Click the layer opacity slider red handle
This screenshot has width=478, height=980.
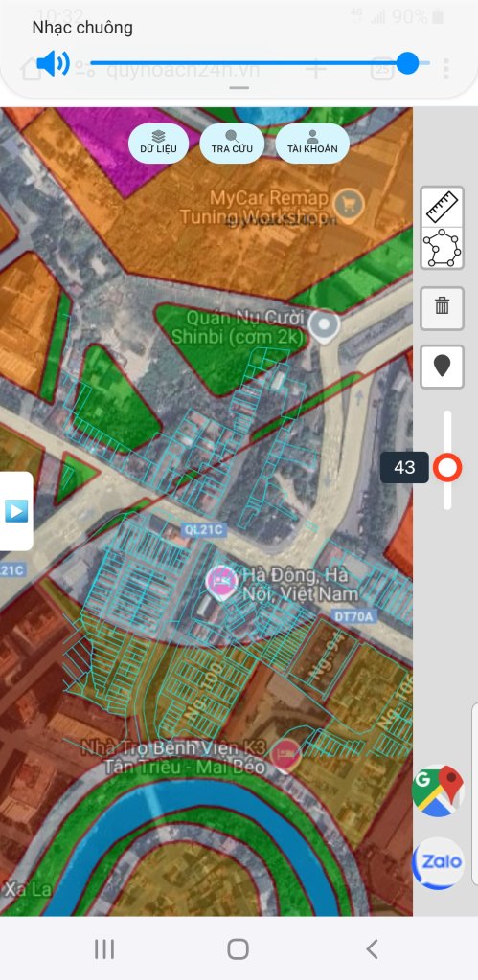point(447,467)
